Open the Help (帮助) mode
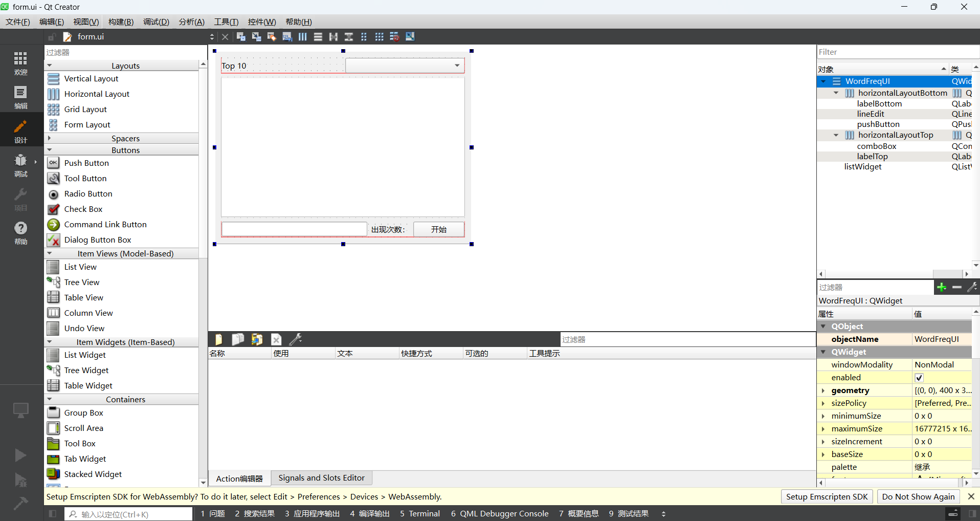Screen dimensions: 980x521 tap(20, 233)
